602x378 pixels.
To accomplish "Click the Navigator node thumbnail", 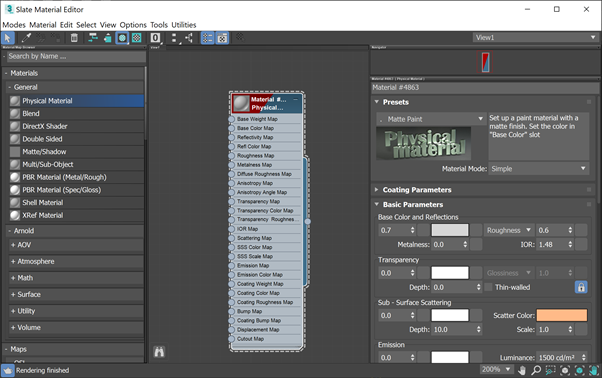I will pos(485,63).
